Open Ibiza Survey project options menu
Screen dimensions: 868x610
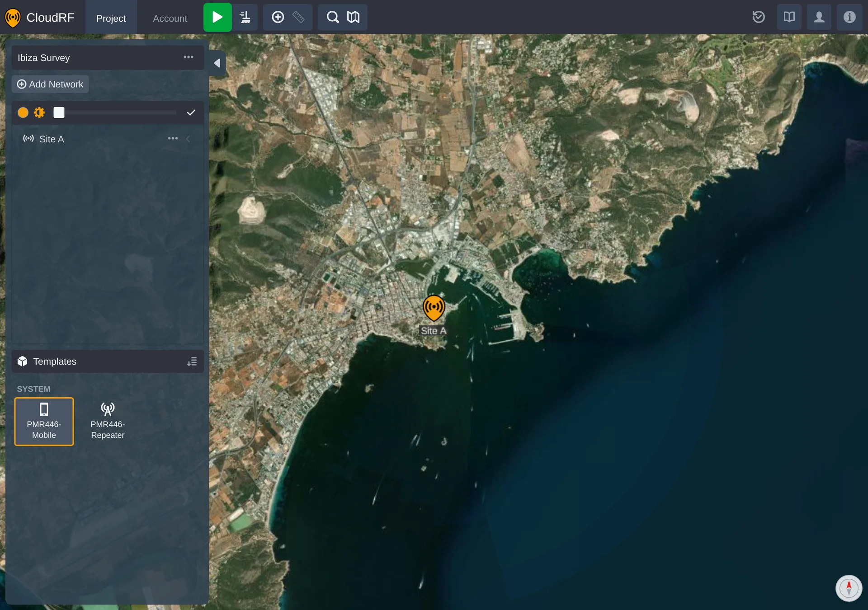pos(189,57)
